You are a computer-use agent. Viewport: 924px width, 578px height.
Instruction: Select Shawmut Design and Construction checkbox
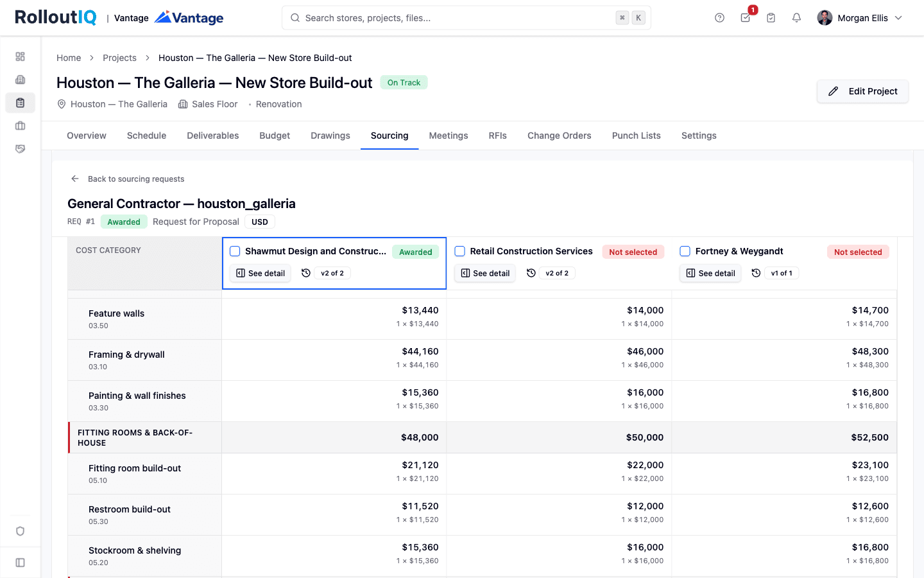(235, 251)
